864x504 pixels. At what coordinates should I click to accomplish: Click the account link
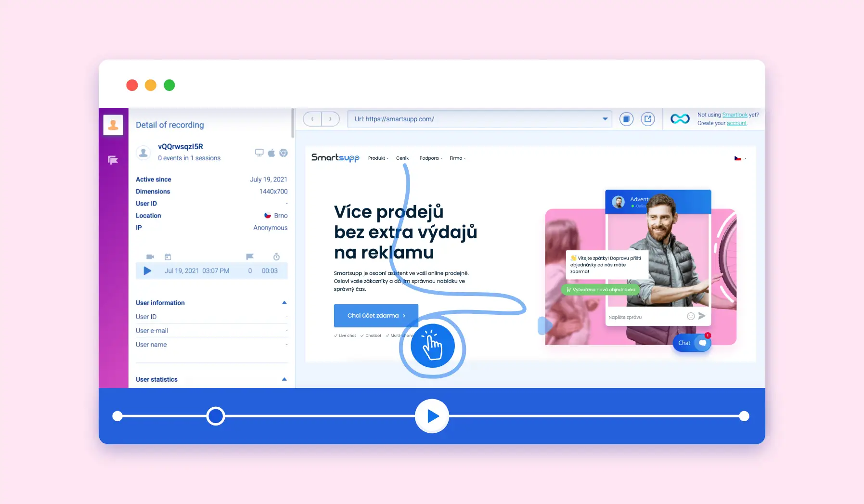click(x=737, y=124)
